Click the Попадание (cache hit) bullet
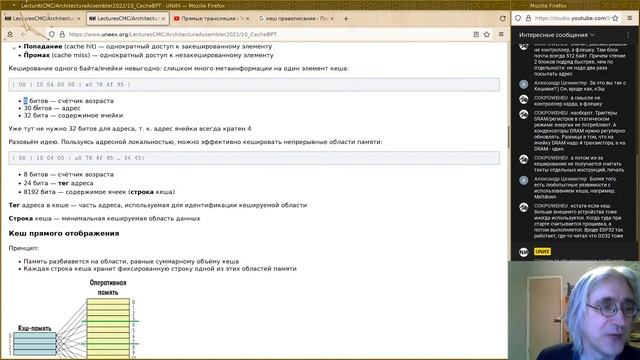640x360 pixels. (x=148, y=47)
